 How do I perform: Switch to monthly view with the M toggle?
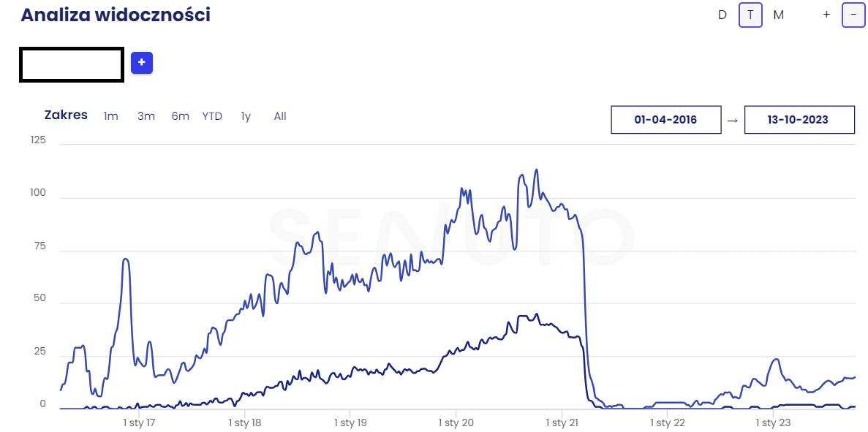tap(778, 15)
